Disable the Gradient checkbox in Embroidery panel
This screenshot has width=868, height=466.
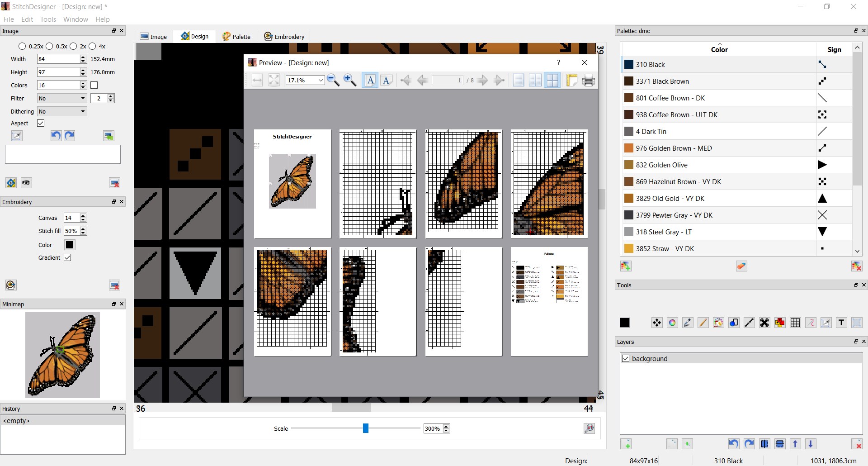pos(68,257)
